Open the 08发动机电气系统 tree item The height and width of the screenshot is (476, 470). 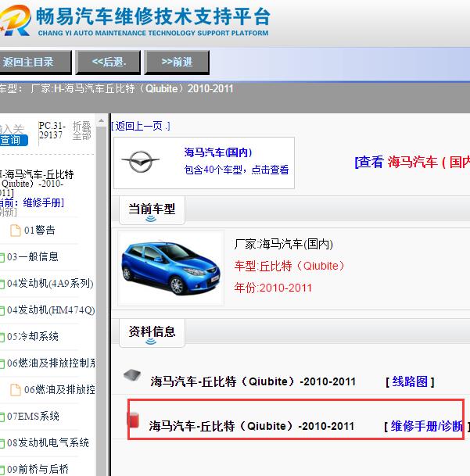pos(48,442)
